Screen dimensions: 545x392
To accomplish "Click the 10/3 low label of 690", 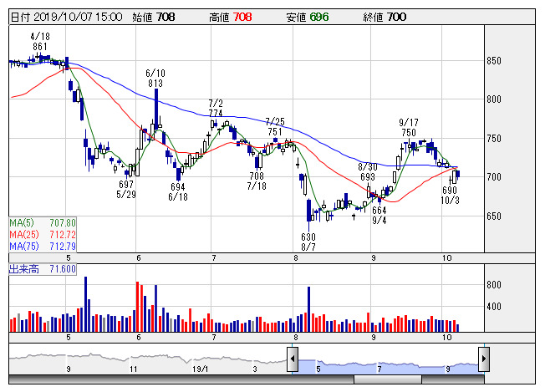I will [450, 196].
